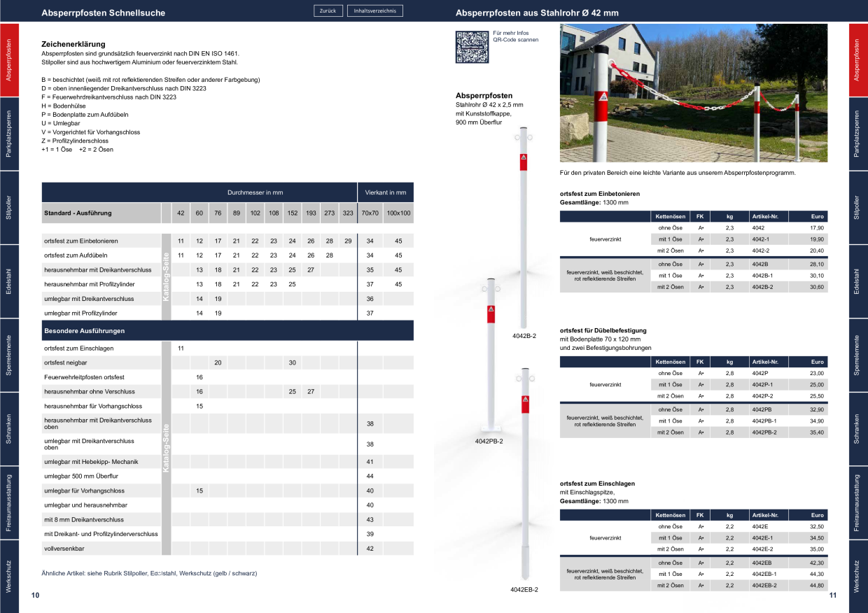
Task: Open the Stilpoller tab on page 11
Action: point(858,207)
